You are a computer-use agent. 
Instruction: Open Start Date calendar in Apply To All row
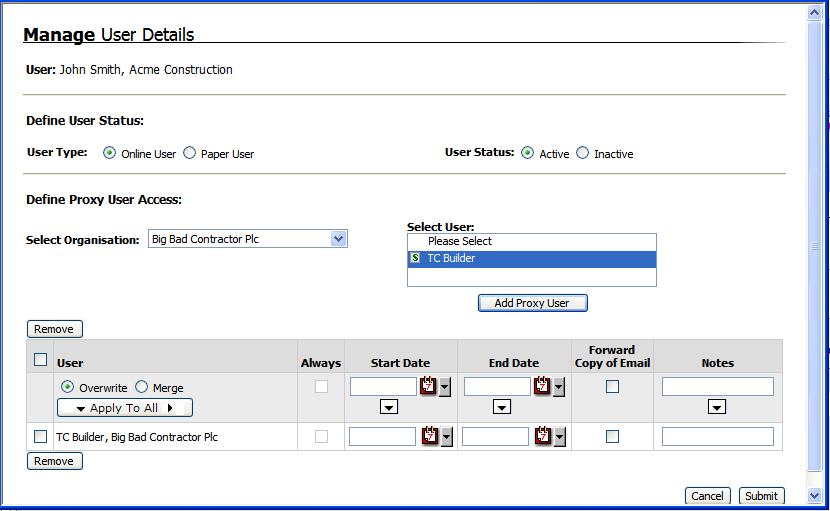coord(428,386)
